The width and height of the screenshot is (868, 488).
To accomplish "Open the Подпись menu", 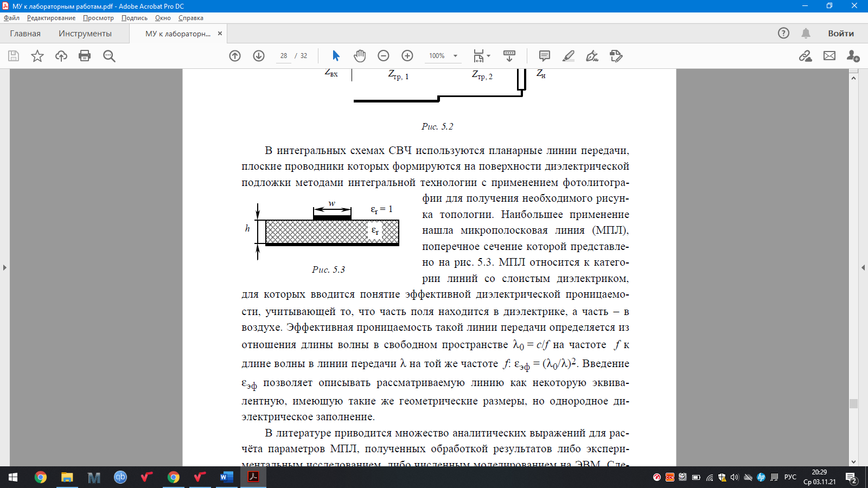I will (134, 18).
